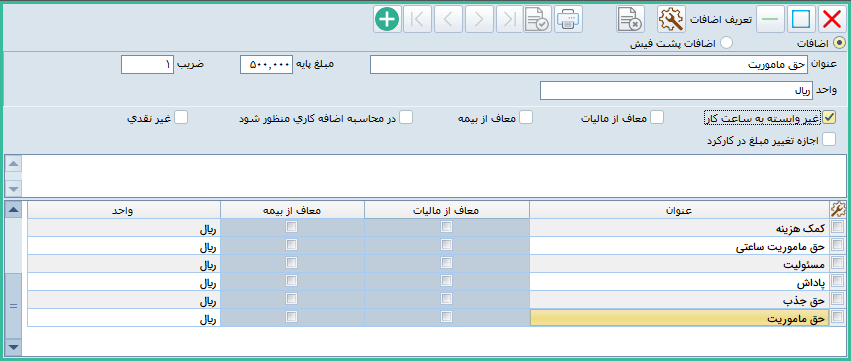Click the مبلغ پایه input field
Image resolution: width=851 pixels, height=361 pixels.
point(266,65)
